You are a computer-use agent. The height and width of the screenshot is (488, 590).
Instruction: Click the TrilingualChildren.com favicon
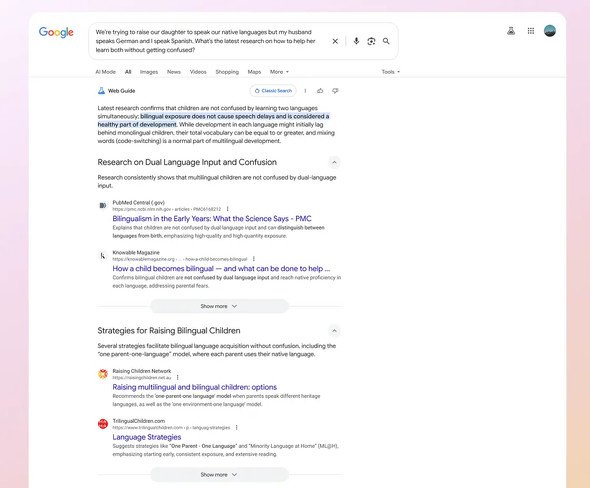pos(103,424)
